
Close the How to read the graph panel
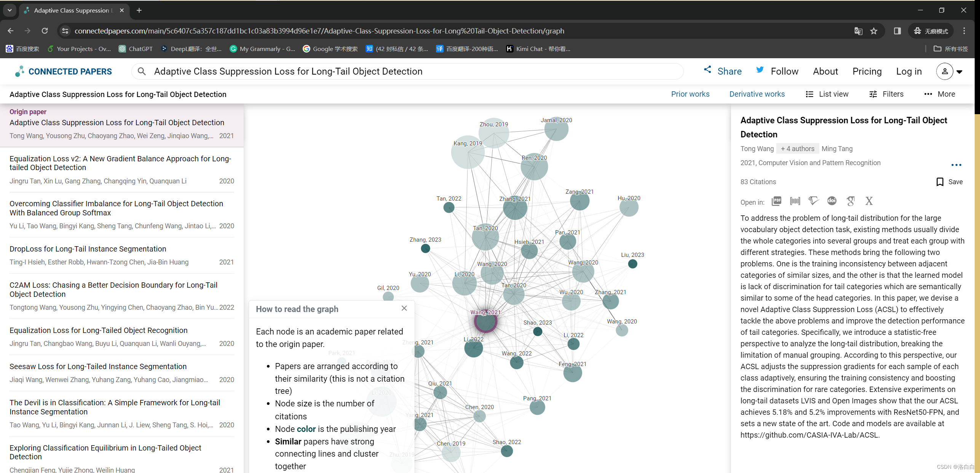pos(404,308)
